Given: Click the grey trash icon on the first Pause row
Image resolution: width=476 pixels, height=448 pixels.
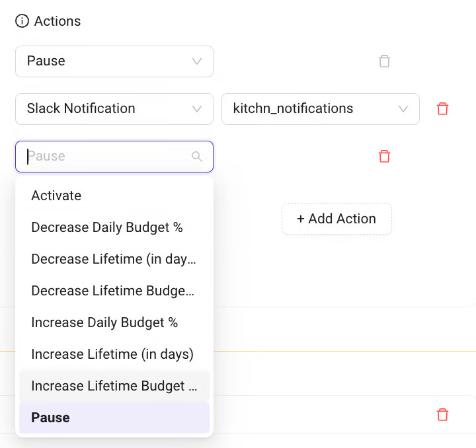Looking at the screenshot, I should click(x=384, y=61).
